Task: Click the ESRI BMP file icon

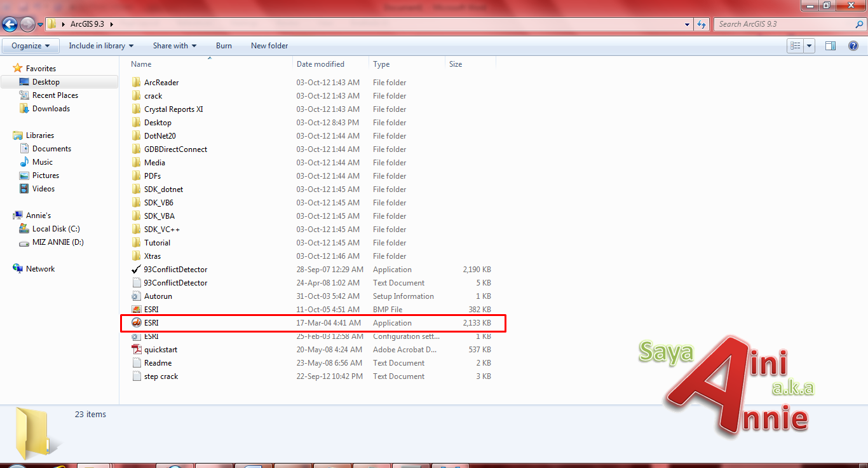Action: (136, 310)
